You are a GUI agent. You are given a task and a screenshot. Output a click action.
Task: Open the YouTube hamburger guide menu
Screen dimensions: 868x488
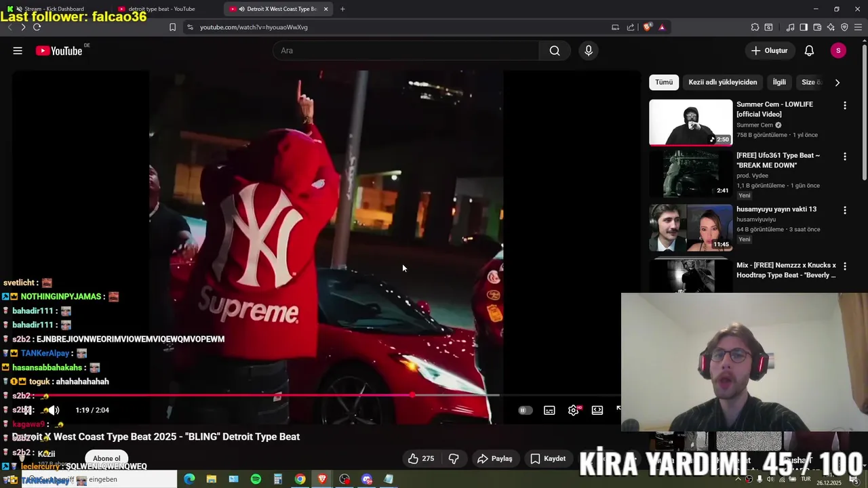pos(18,51)
